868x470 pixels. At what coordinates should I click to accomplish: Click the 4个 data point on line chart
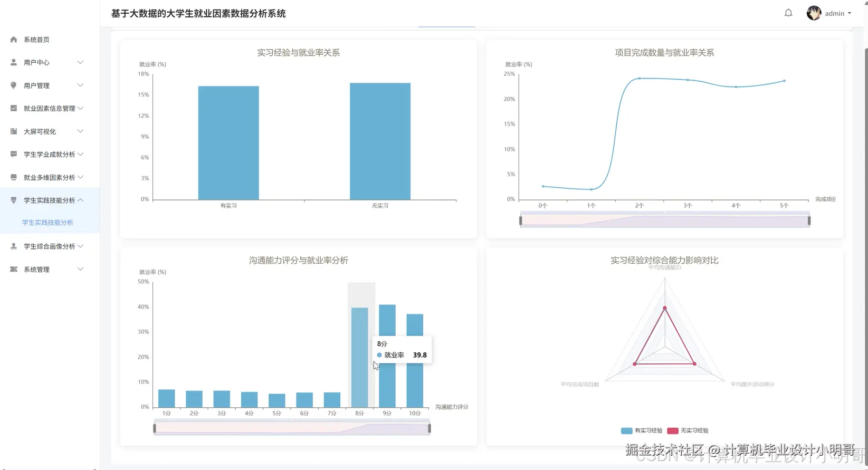[x=736, y=87]
